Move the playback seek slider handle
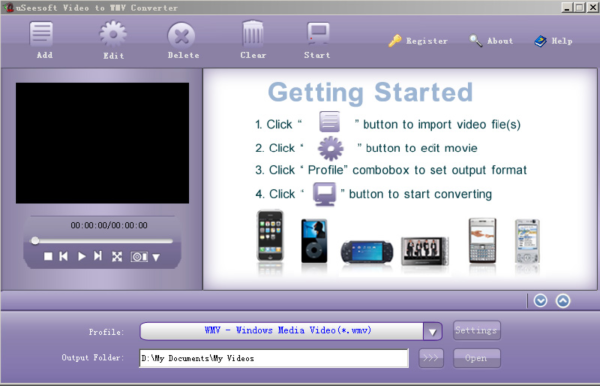 pos(35,241)
